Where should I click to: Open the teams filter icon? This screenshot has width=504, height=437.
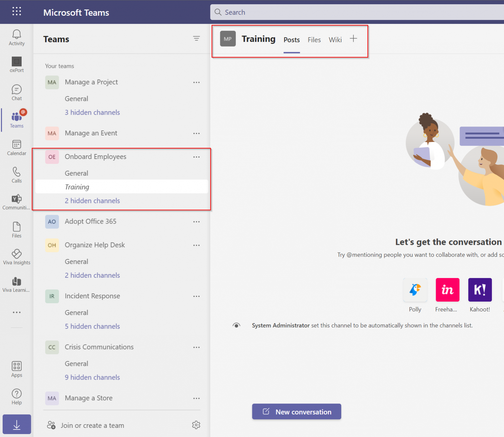coord(196,38)
